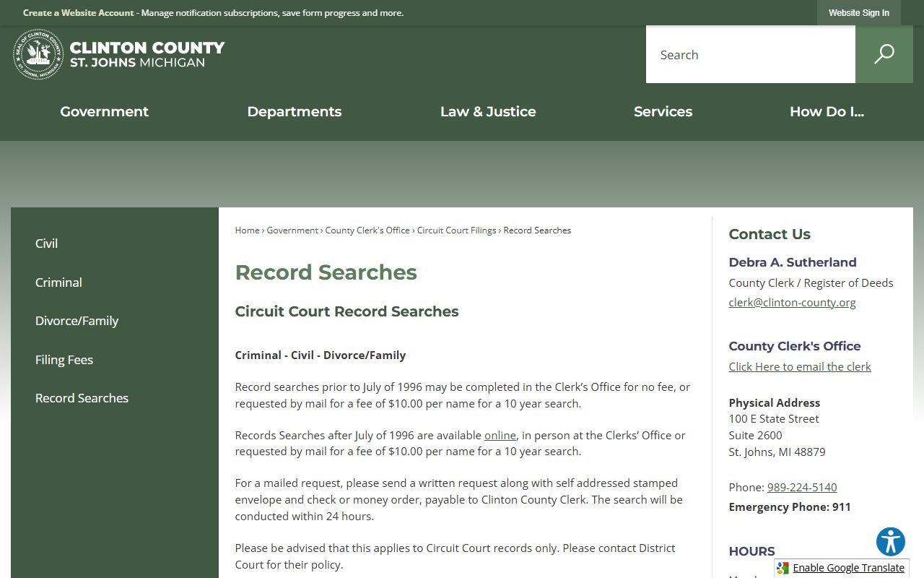Select Criminal in sidebar
This screenshot has height=578, width=924.
point(58,282)
